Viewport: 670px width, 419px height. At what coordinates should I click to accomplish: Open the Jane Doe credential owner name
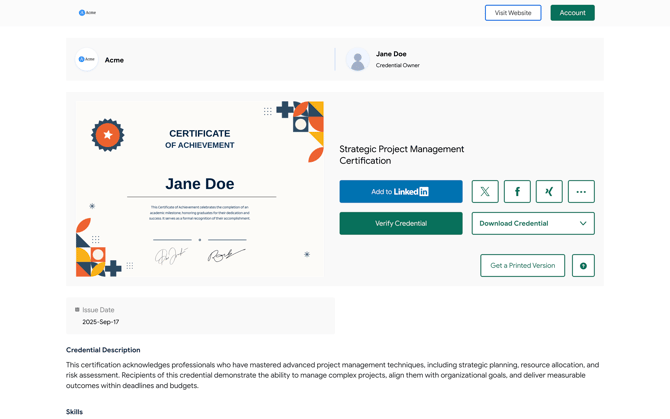391,54
